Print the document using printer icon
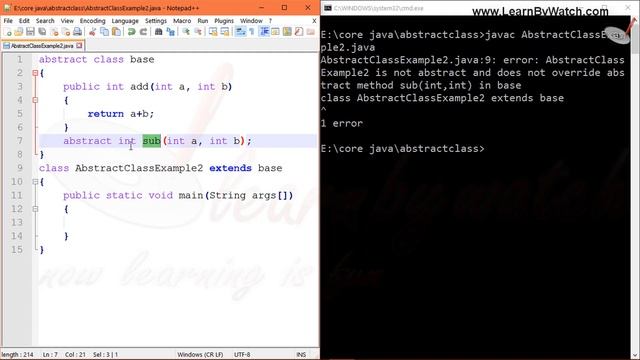Viewport: 640px width, 360px height. pyautogui.click(x=78, y=32)
